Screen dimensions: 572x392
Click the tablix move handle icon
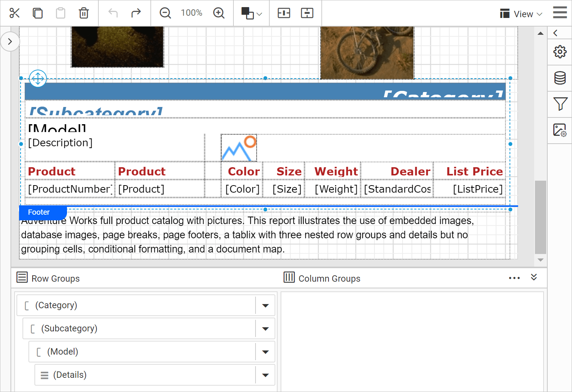(38, 79)
